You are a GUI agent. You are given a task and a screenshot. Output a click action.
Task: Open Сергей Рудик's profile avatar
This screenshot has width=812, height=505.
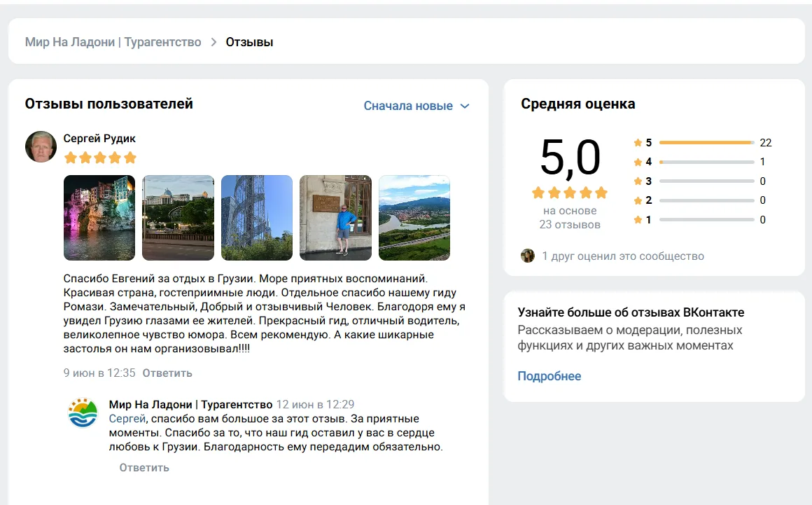41,146
